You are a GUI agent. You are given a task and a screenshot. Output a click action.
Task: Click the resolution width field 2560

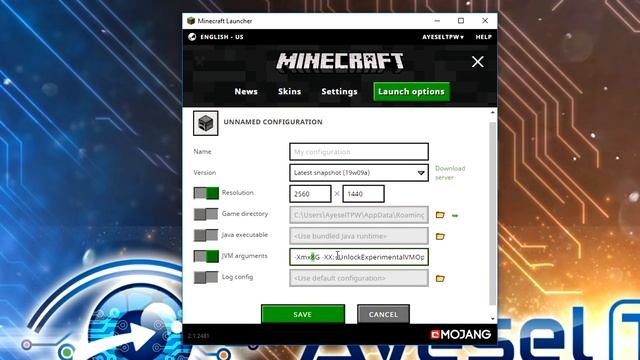click(310, 194)
